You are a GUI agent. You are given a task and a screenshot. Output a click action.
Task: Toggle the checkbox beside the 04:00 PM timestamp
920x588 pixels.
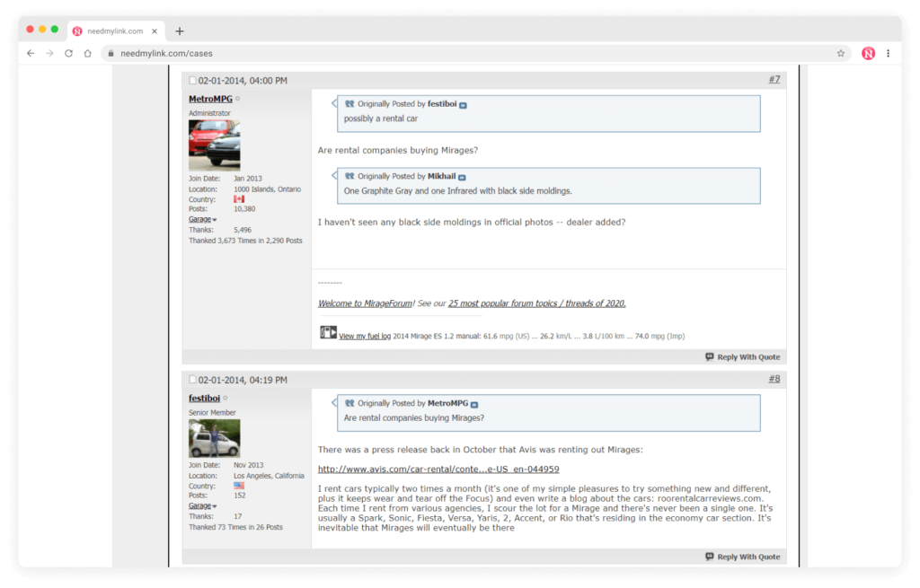(x=191, y=80)
